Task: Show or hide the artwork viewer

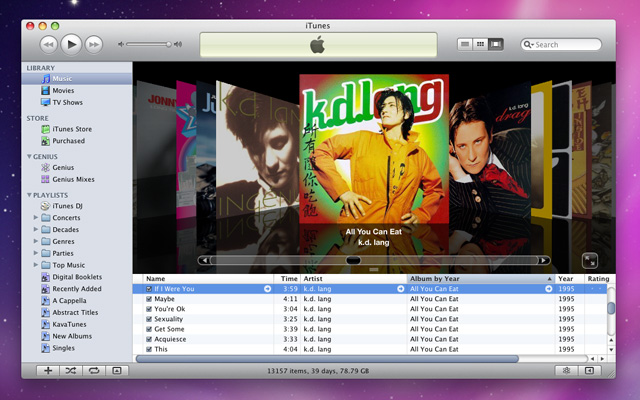Action: (116, 370)
